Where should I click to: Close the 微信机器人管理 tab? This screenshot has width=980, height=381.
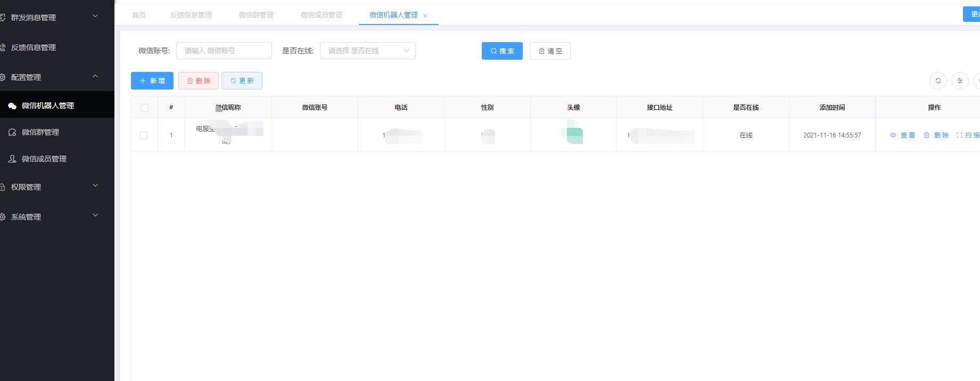(425, 16)
